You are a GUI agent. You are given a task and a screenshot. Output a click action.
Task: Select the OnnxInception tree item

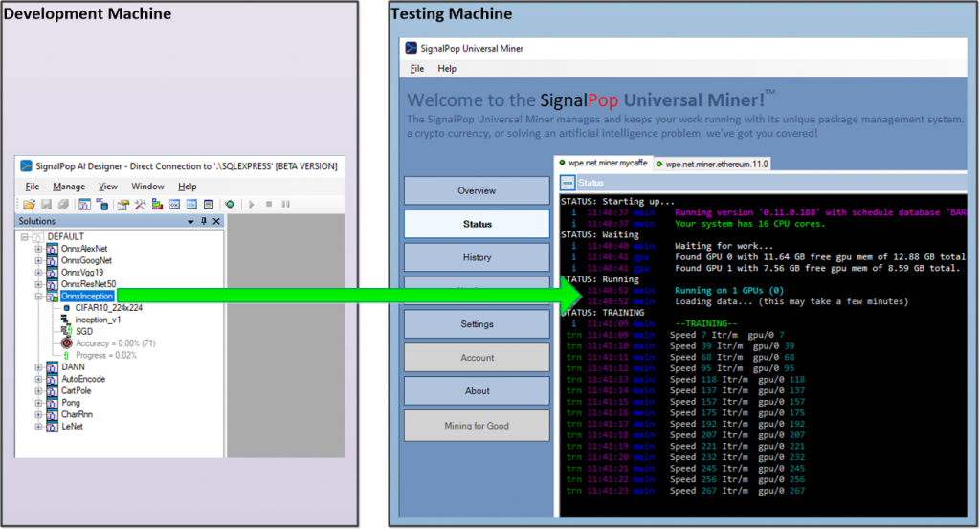pos(87,296)
